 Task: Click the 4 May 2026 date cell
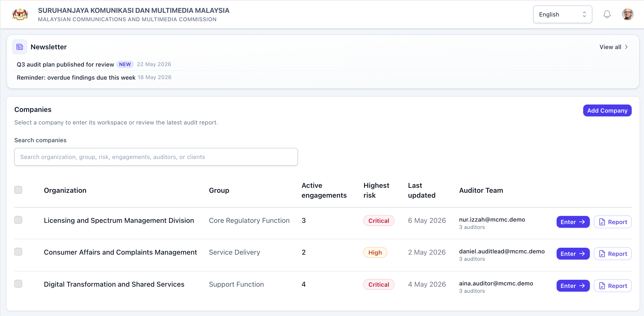coord(427,284)
